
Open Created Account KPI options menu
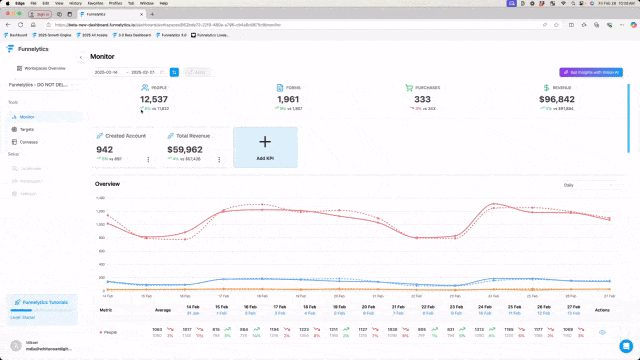(x=148, y=160)
